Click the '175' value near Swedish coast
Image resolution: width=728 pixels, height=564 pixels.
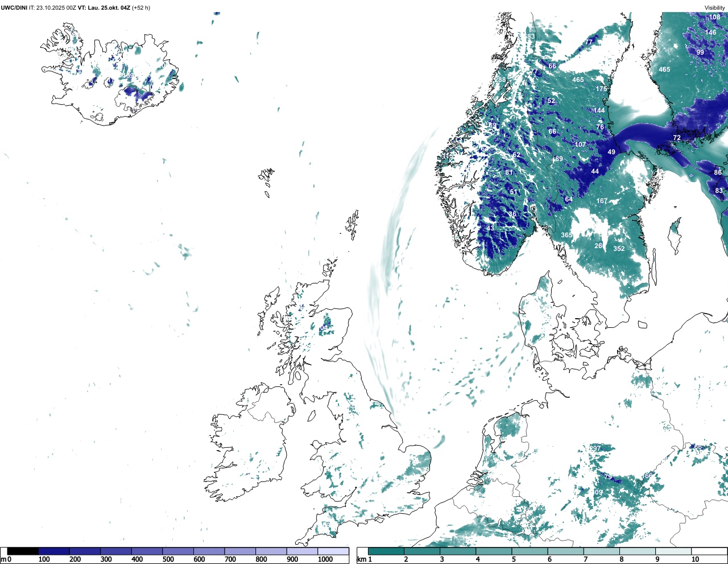pos(601,89)
